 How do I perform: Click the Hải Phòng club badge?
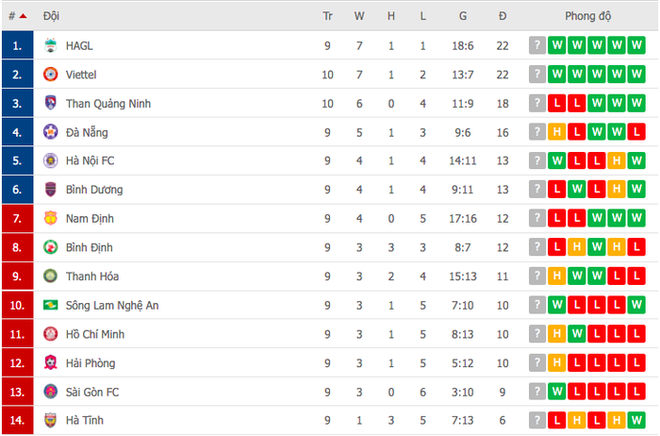pos(51,363)
